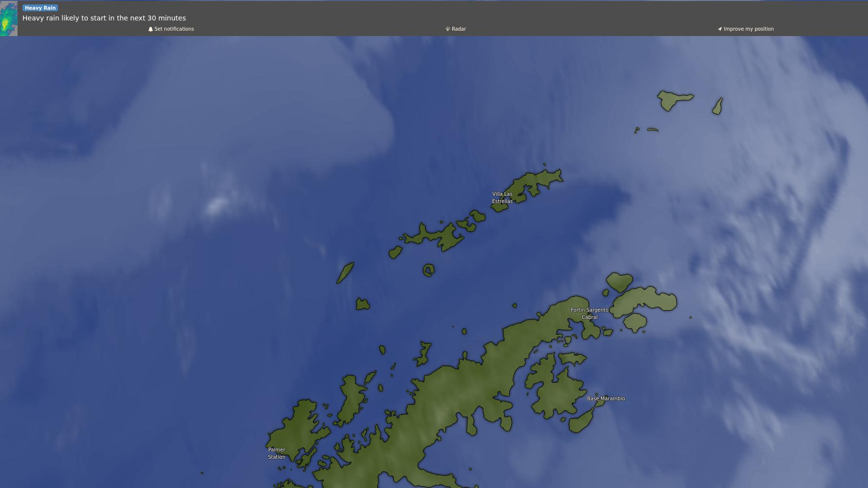Click the rounded island north of Fortin Sargento Cabral
The height and width of the screenshot is (488, 868).
(x=619, y=282)
